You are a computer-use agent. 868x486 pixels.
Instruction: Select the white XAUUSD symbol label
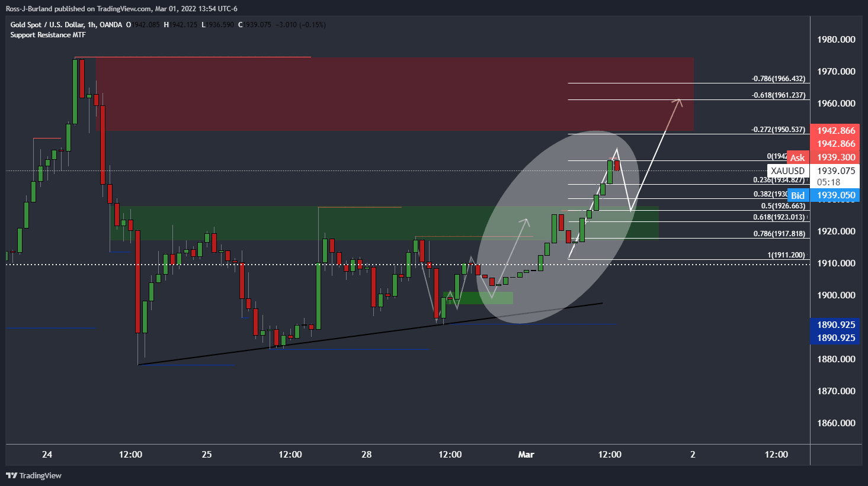tap(787, 170)
